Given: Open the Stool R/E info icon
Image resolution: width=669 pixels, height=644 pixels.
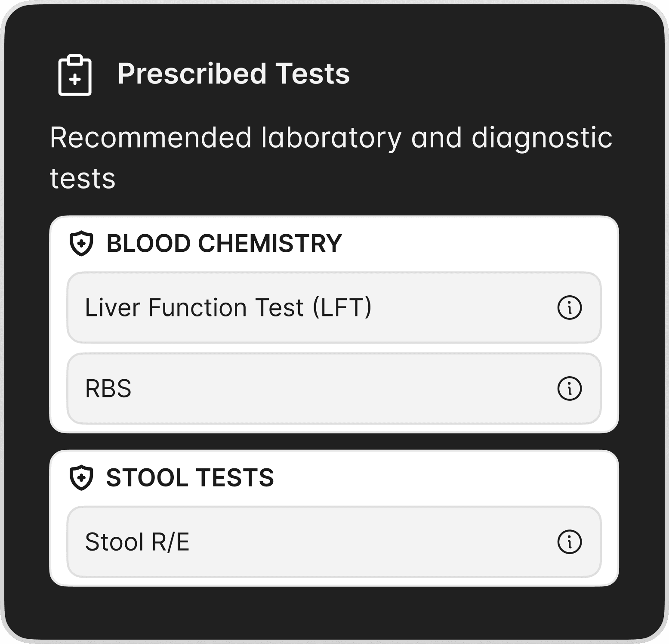Looking at the screenshot, I should (x=569, y=542).
